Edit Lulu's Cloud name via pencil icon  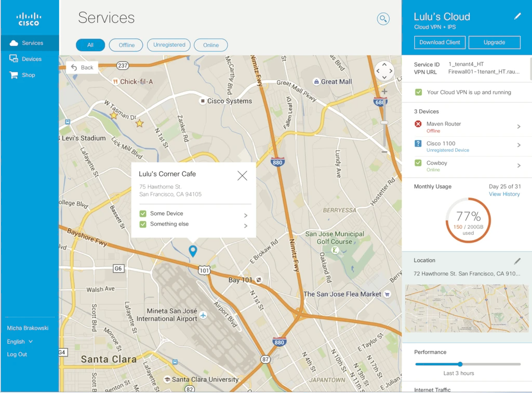coord(517,16)
